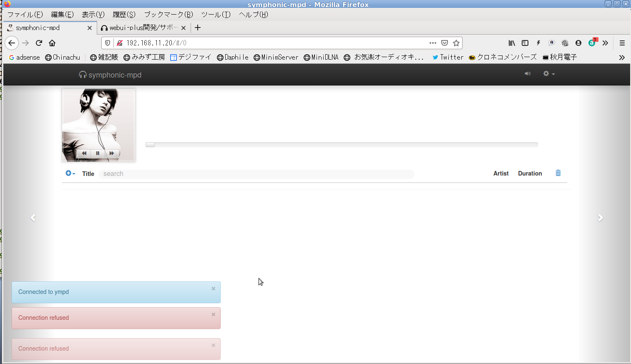
Task: Close the middle 'Connection refused' alert
Action: [x=214, y=314]
